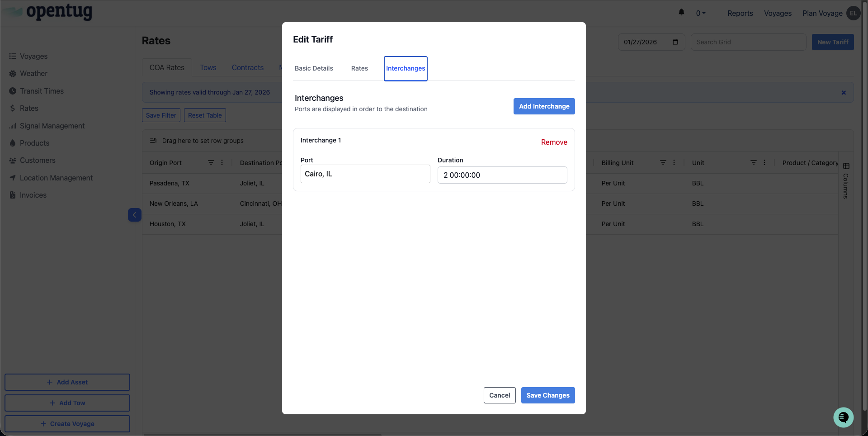Screen dimensions: 868x436
Task: Cancel the Edit Tariff dialog
Action: (x=499, y=395)
